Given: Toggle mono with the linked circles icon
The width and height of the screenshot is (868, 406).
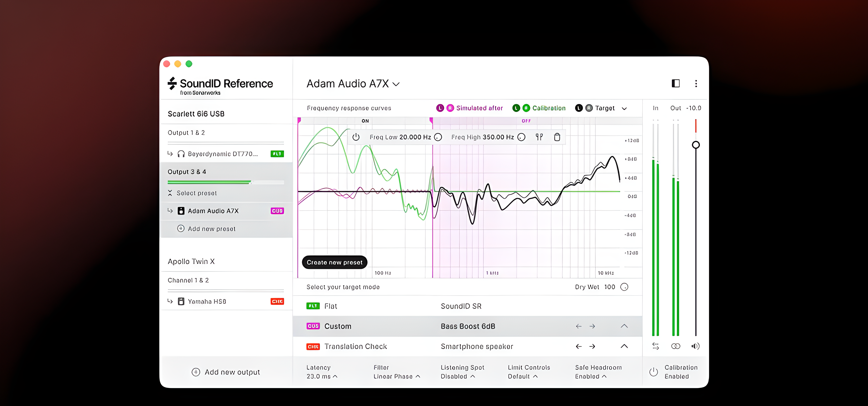Looking at the screenshot, I should coord(676,346).
